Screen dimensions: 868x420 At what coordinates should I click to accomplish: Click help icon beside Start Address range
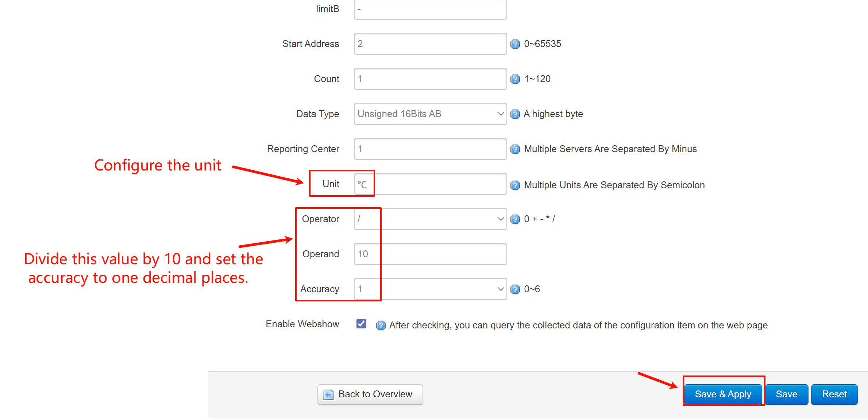pyautogui.click(x=515, y=44)
